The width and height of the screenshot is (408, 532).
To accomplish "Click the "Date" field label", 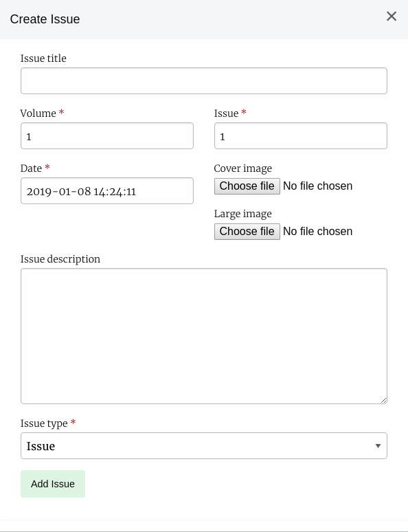I will 31,168.
